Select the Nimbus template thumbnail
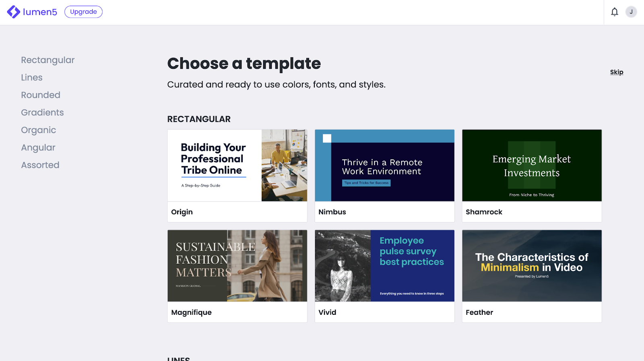The width and height of the screenshot is (644, 361). pyautogui.click(x=384, y=165)
